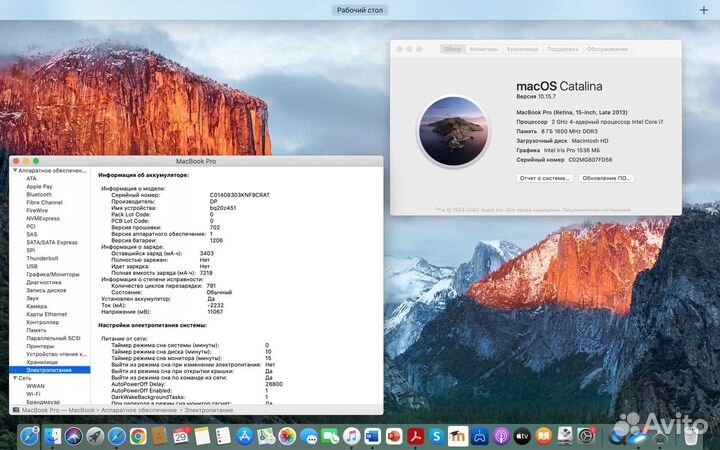Image resolution: width=720 pixels, height=450 pixels.
Task: Select WWAN under the Сеть section
Action: point(35,386)
